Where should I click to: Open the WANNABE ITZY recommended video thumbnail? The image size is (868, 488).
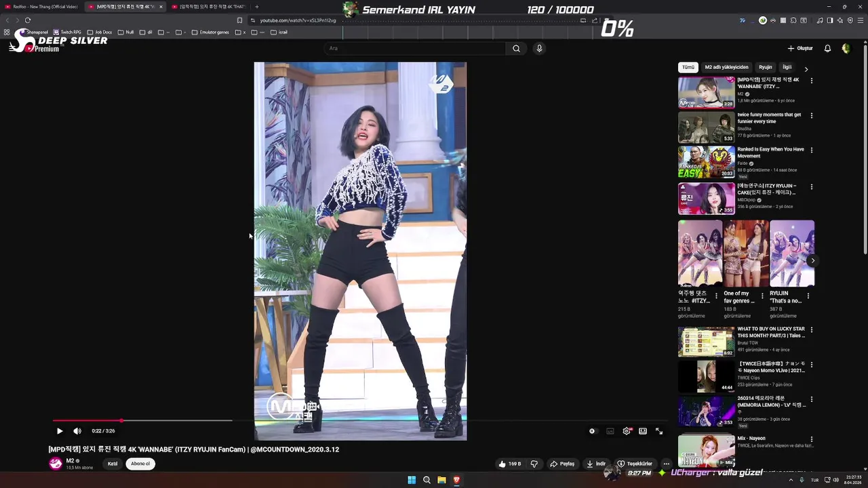707,92
